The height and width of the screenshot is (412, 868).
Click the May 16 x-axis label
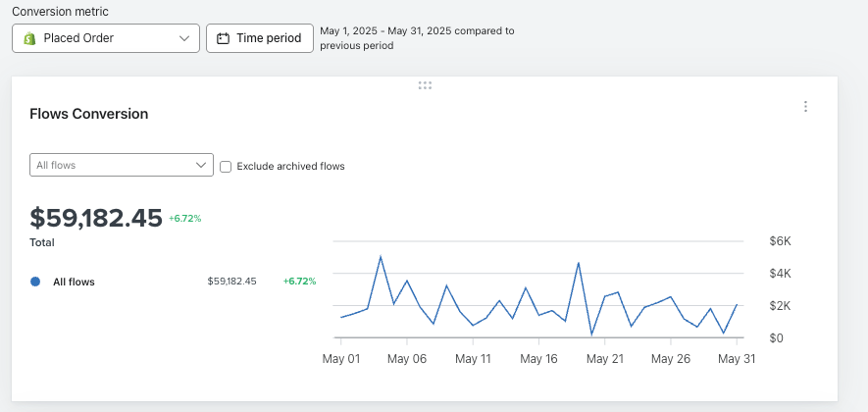(x=538, y=359)
